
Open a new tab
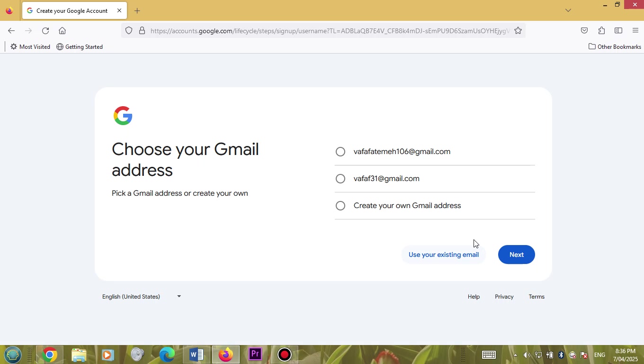coord(137,10)
